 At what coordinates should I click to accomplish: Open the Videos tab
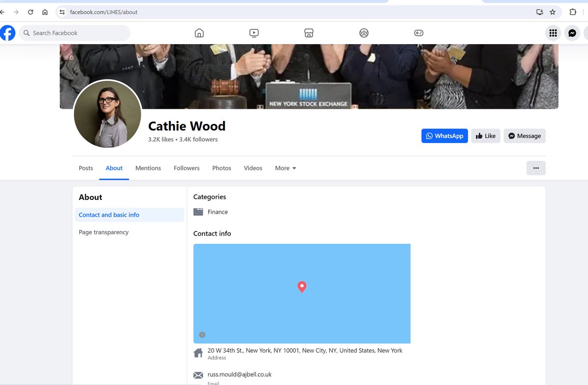pyautogui.click(x=253, y=168)
